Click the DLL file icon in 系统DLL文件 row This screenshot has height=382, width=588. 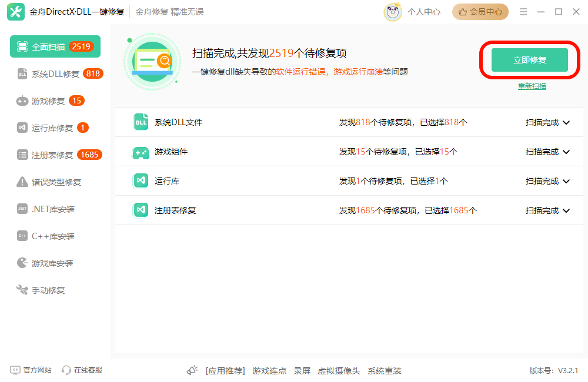click(141, 122)
